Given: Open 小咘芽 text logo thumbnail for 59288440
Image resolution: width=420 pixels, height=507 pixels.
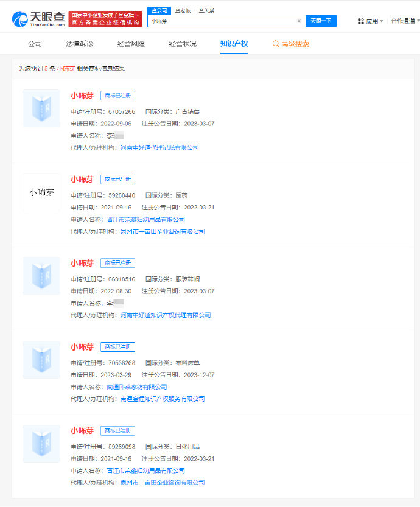Looking at the screenshot, I should tap(41, 192).
